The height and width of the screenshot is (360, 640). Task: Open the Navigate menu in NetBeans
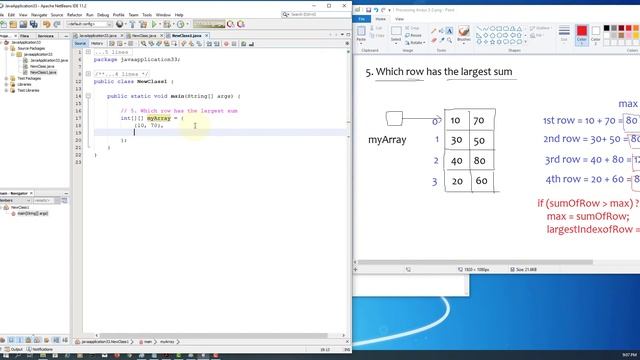[x=39, y=15]
